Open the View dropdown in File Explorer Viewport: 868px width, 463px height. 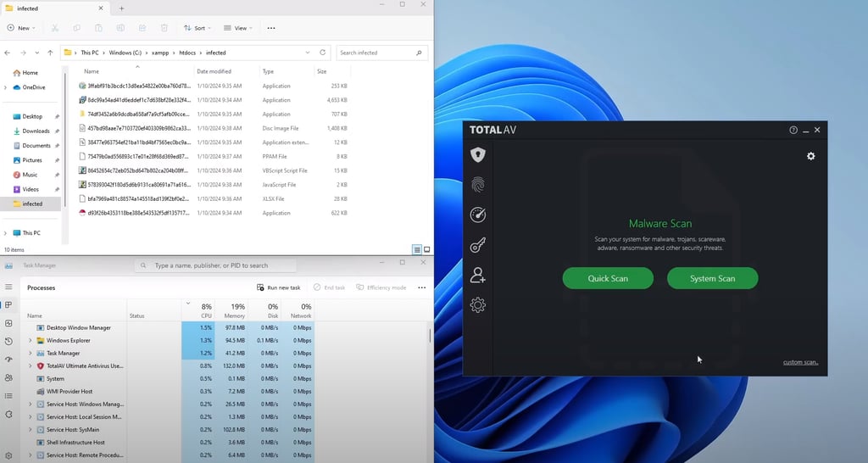coord(238,28)
